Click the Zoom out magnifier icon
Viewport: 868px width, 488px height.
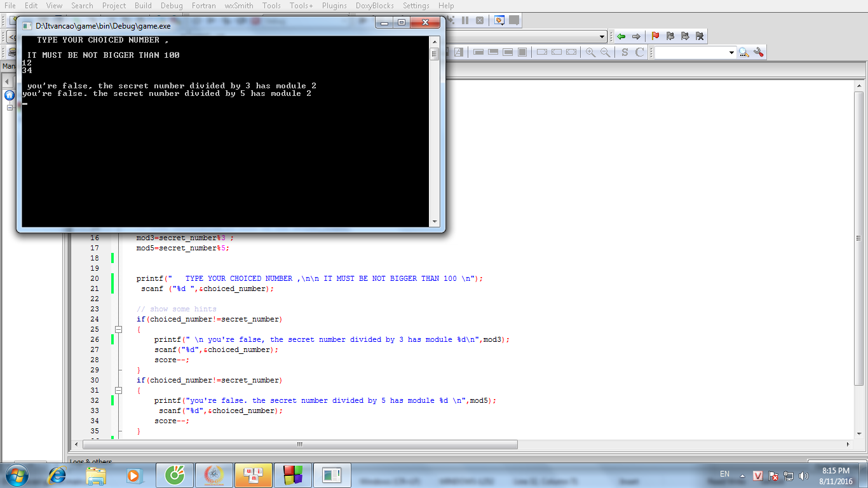coord(606,52)
